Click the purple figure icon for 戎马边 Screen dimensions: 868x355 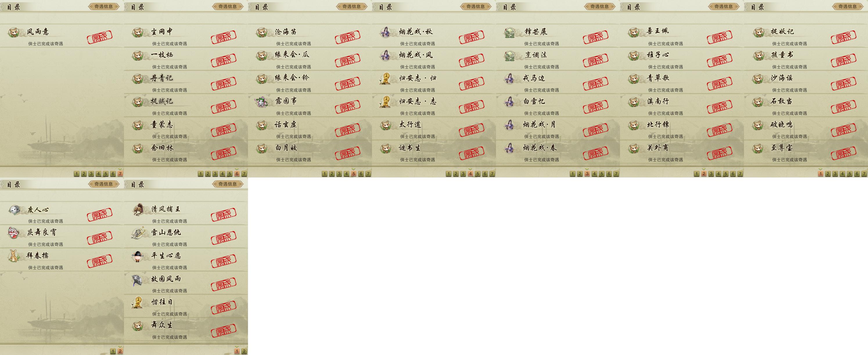pyautogui.click(x=510, y=78)
